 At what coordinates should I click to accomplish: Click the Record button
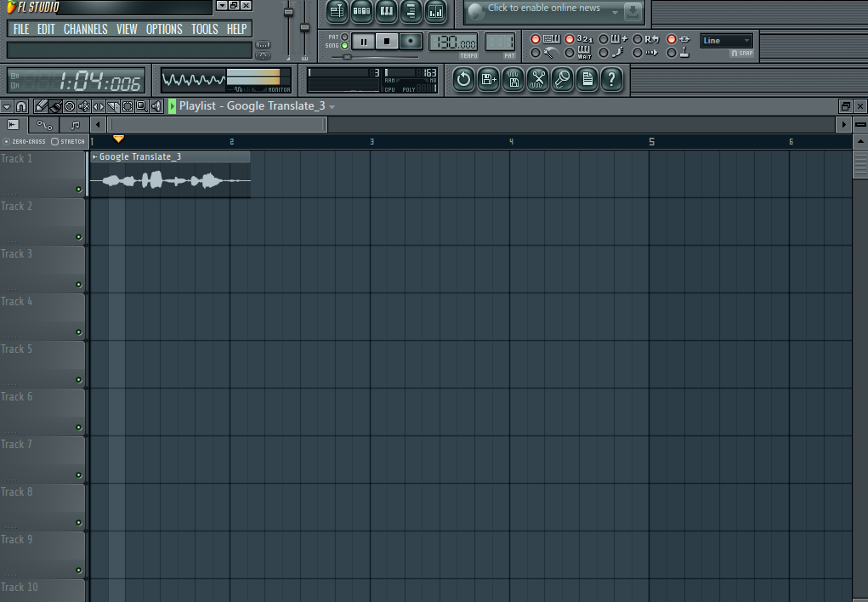tap(411, 42)
